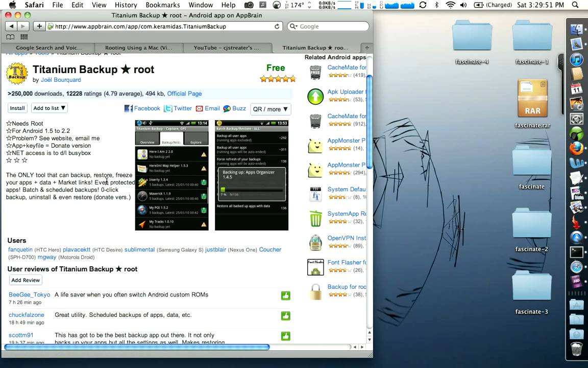Open author Joël Bourquard link
Image resolution: width=588 pixels, height=368 pixels.
(x=60, y=80)
